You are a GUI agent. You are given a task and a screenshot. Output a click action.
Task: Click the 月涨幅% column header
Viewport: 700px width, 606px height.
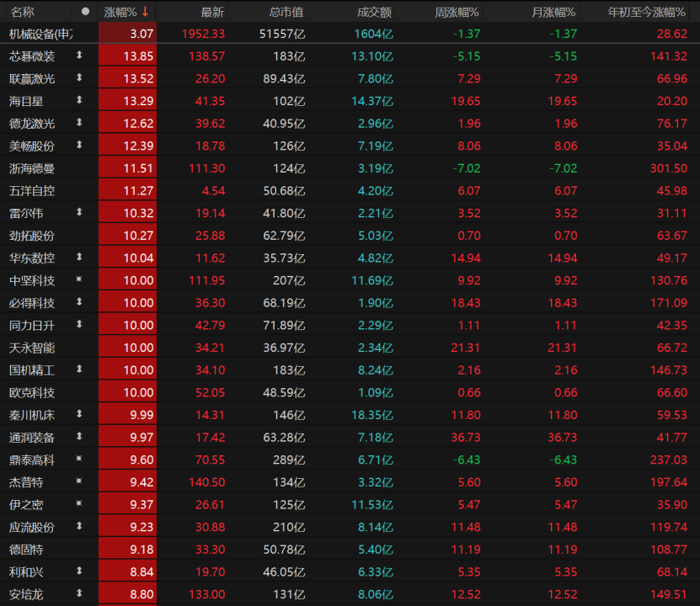553,12
